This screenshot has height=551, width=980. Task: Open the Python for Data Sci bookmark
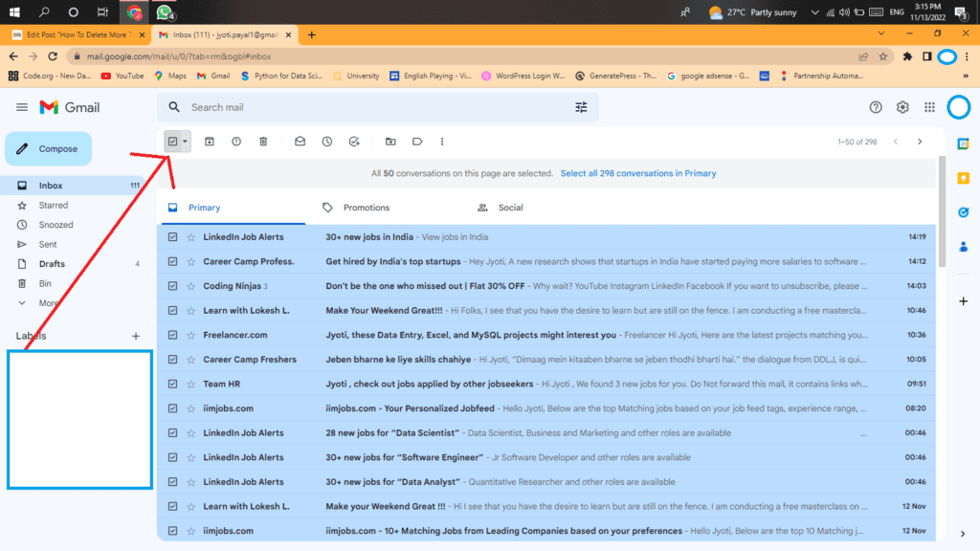pos(281,77)
